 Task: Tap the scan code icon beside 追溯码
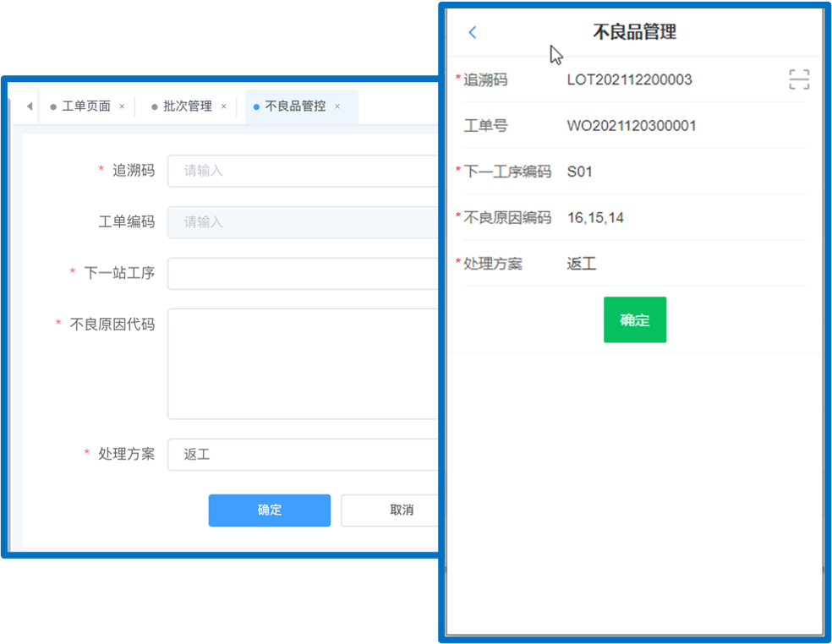point(798,79)
